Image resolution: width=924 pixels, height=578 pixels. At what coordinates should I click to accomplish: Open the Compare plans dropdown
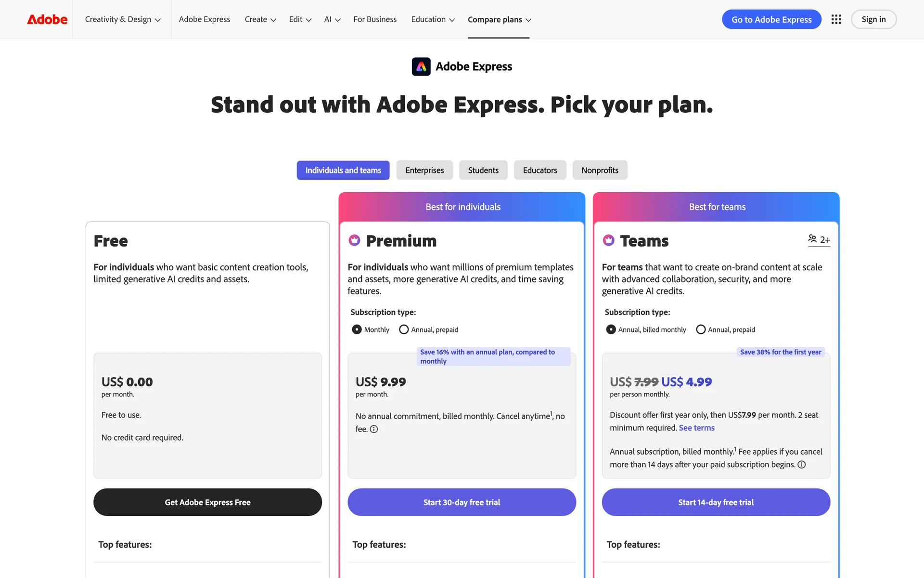[x=499, y=19]
